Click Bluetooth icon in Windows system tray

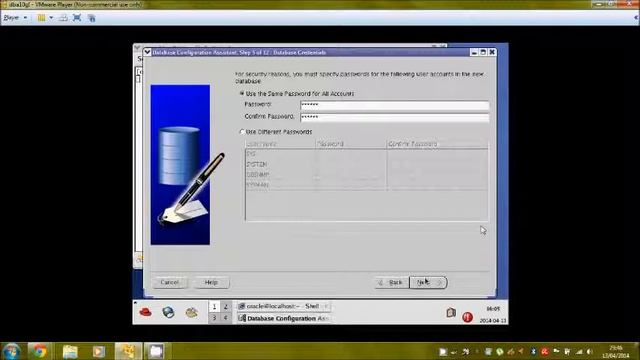tap(533, 351)
